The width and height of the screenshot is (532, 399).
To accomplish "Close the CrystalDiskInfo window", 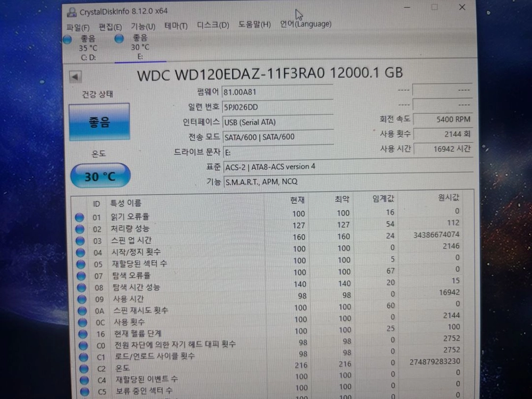I will click(462, 7).
